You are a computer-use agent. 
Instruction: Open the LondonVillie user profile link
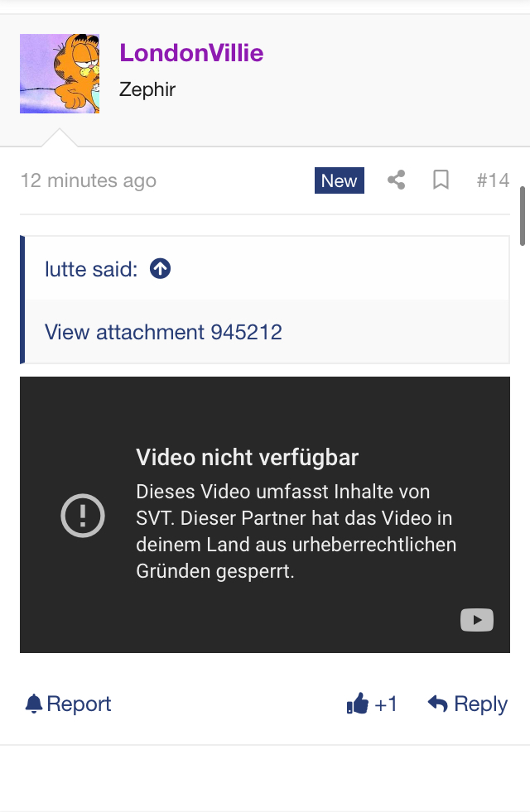(191, 53)
